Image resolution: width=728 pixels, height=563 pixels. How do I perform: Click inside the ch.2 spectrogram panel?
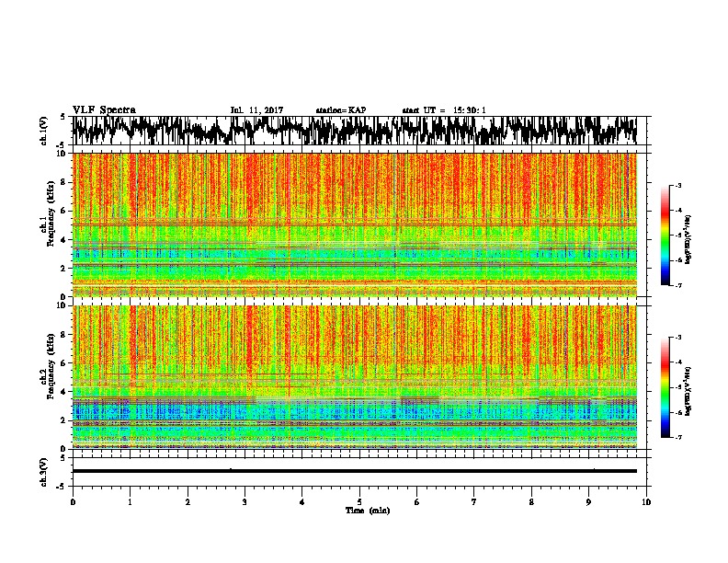[x=354, y=377]
